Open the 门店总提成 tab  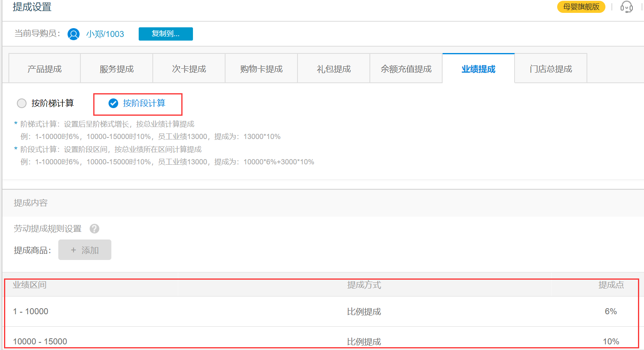(551, 69)
